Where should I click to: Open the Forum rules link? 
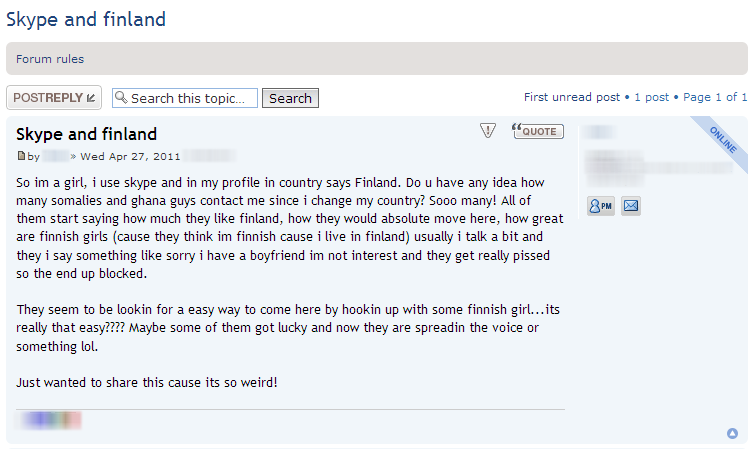coord(50,59)
